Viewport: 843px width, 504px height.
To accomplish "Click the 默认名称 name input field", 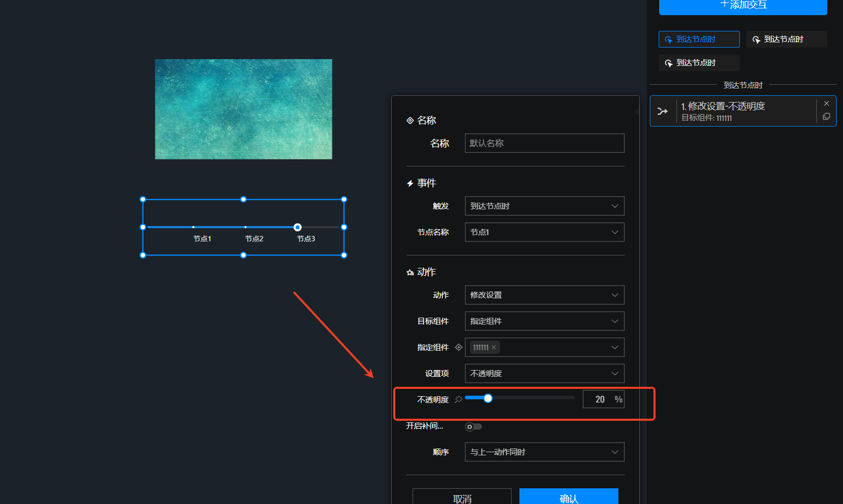I will pyautogui.click(x=544, y=143).
